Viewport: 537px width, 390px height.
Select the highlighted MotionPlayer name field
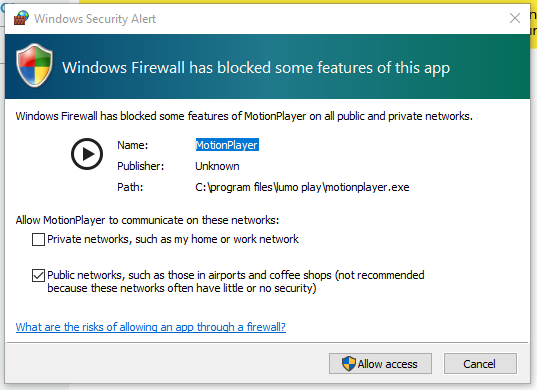click(x=227, y=145)
